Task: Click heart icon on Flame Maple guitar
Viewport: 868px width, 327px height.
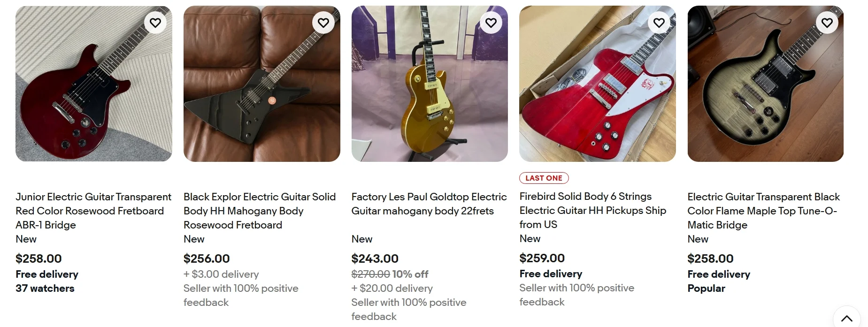Action: tap(827, 23)
